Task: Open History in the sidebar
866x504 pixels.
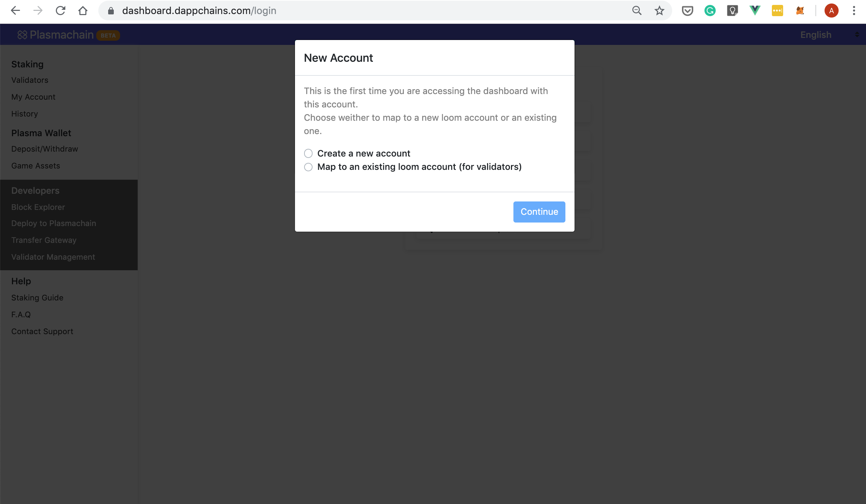Action: coord(25,114)
